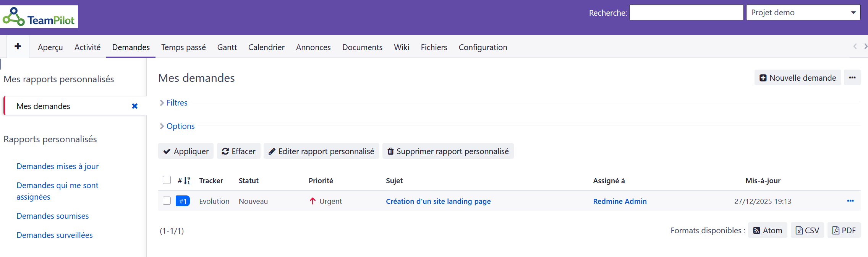Open row actions ellipsis for issue #1

(850, 201)
